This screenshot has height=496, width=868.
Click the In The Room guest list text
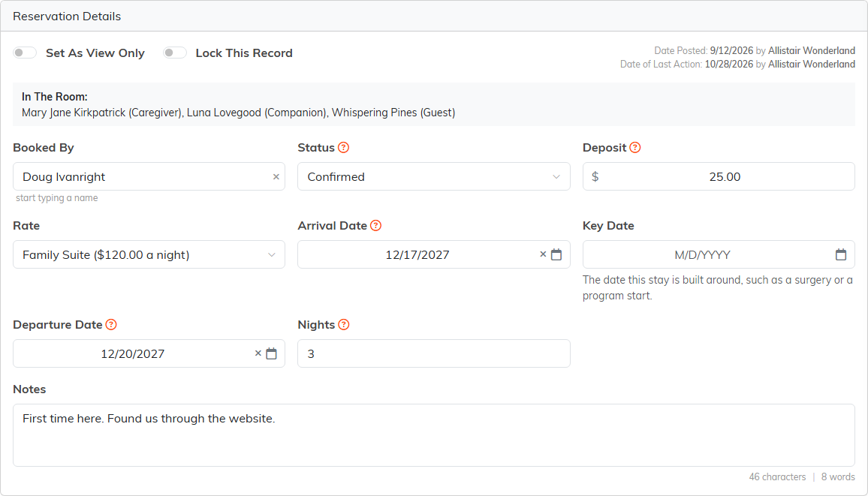(x=239, y=113)
